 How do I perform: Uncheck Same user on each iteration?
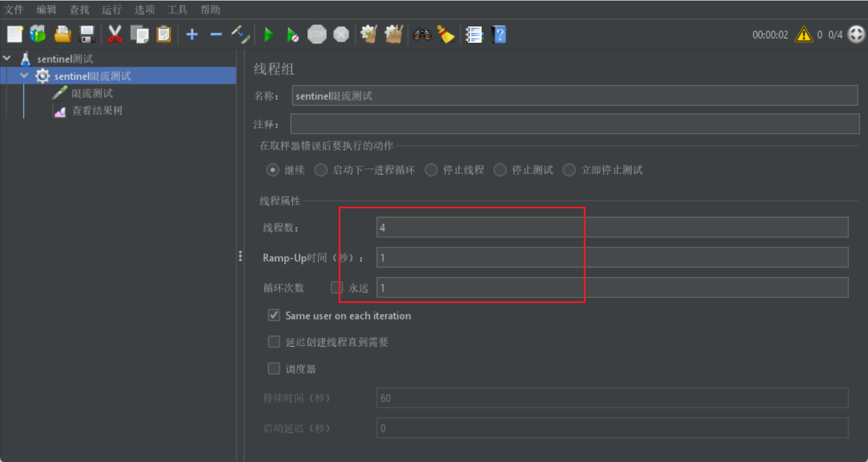point(274,315)
